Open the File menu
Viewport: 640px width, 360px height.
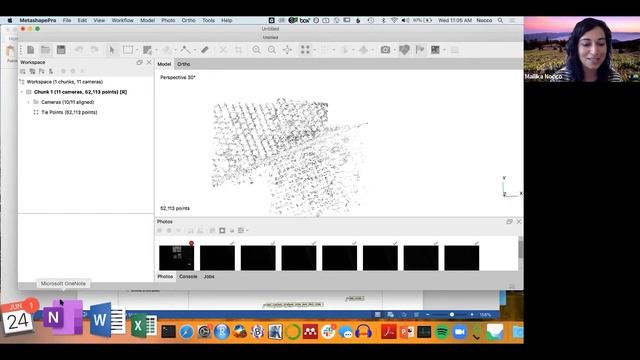tap(67, 20)
